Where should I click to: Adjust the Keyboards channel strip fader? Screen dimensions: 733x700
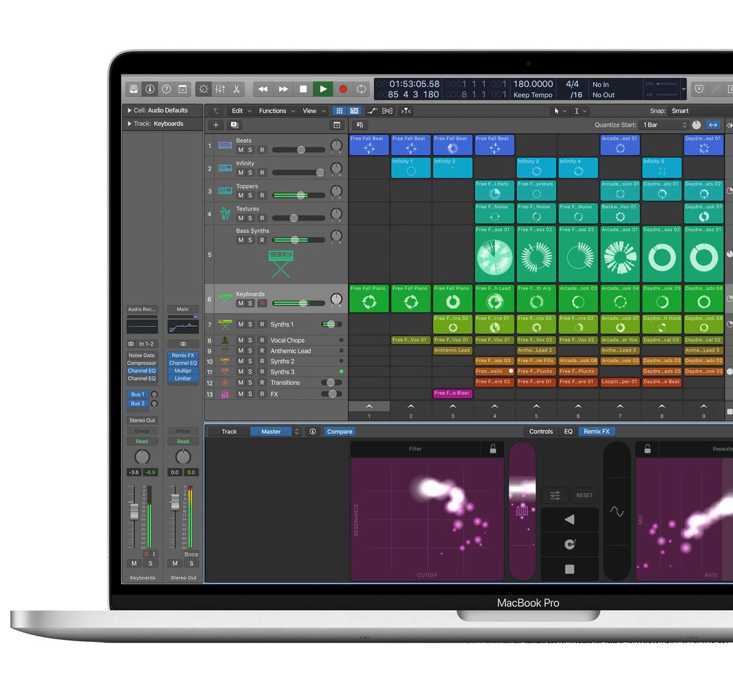[134, 511]
